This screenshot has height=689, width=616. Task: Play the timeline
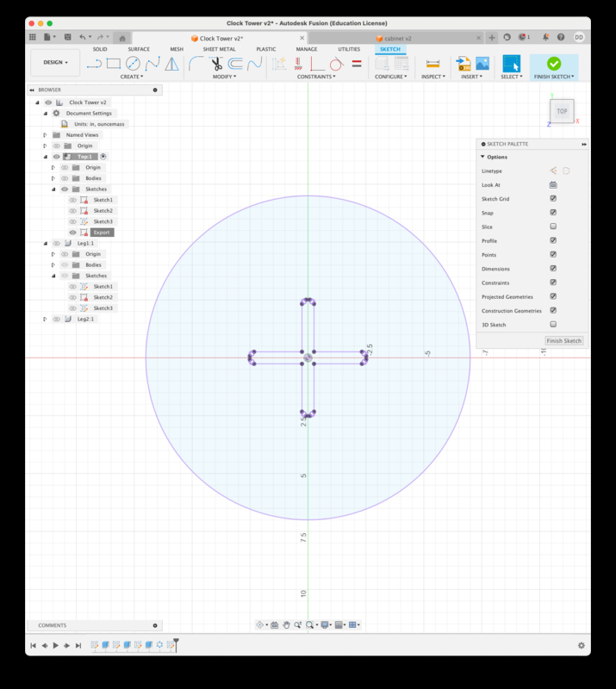55,645
